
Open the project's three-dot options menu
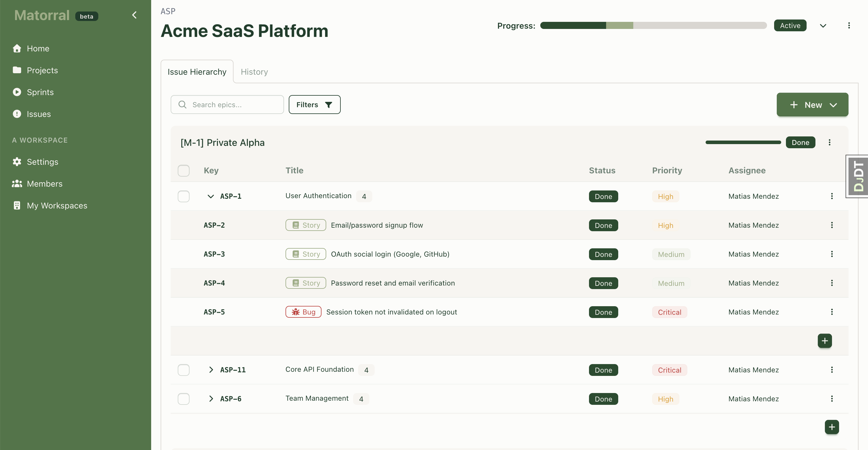pos(849,26)
